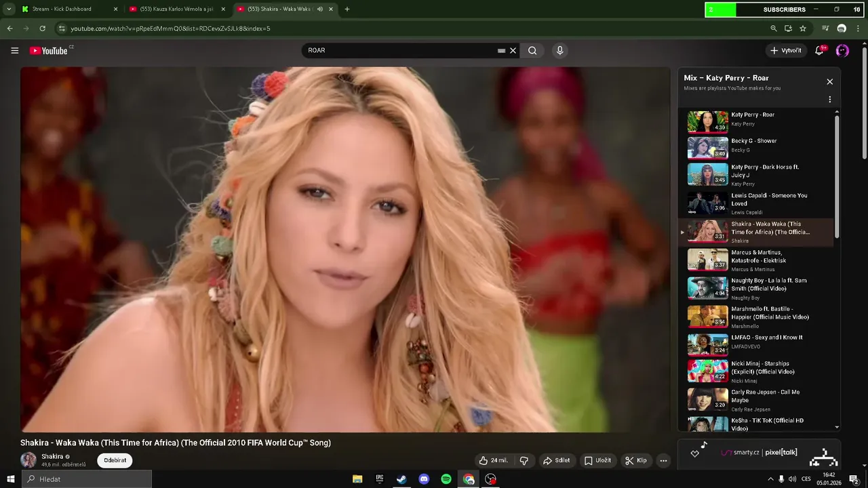868x488 pixels.
Task: Clear the ROAR search text with X
Action: coord(513,50)
